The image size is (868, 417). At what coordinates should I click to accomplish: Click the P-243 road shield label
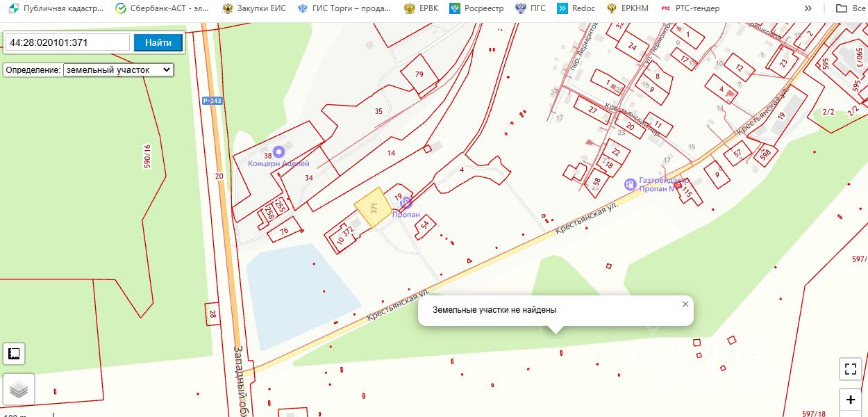tap(212, 101)
